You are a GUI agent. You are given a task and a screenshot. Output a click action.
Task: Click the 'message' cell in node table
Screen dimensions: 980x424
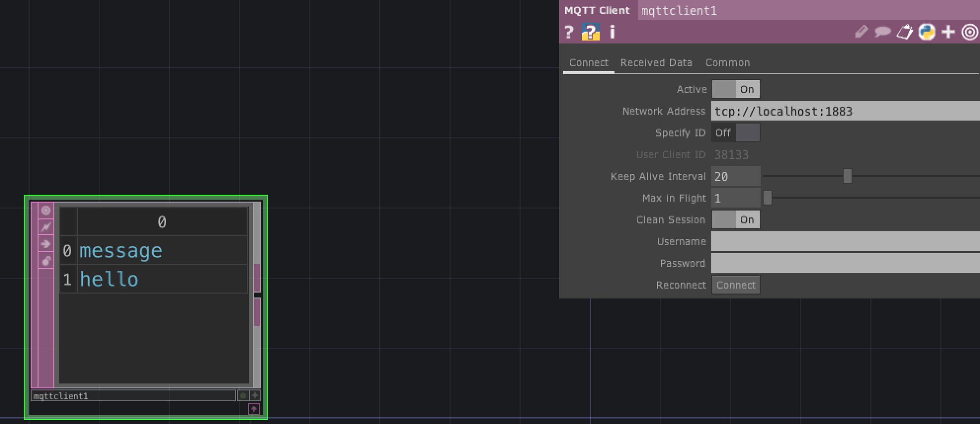[163, 251]
